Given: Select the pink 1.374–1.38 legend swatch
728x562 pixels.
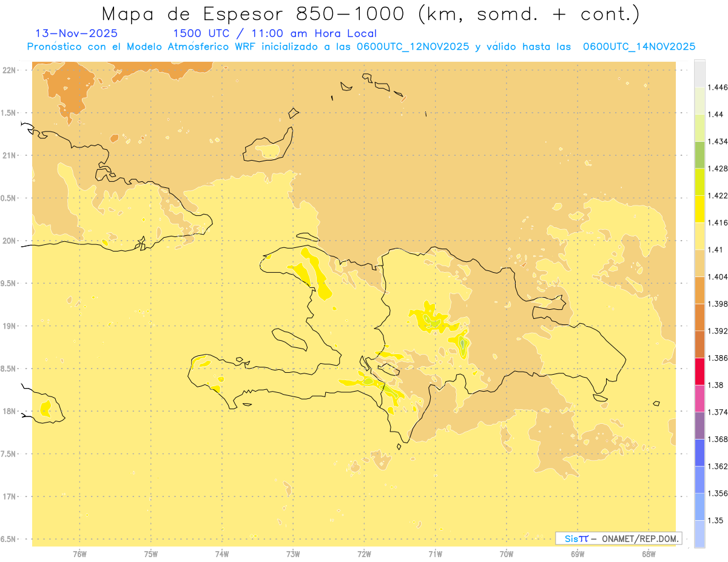Looking at the screenshot, I should 699,398.
